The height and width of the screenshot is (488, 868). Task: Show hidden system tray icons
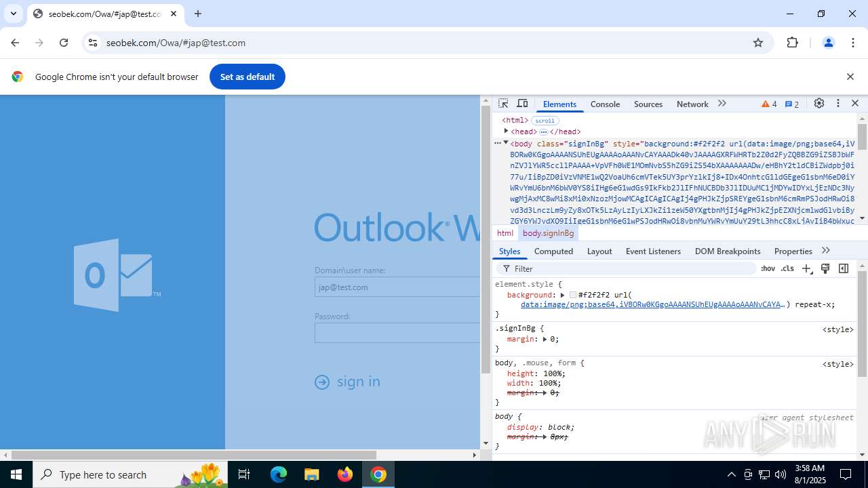731,474
